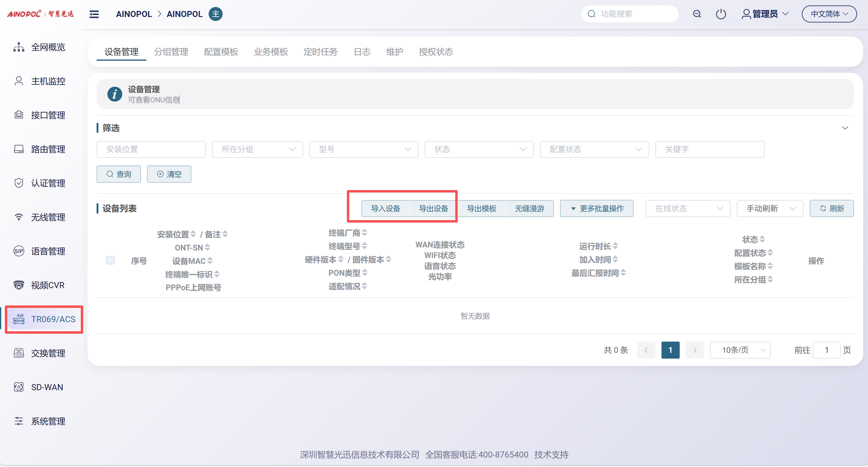The image size is (868, 467).
Task: Click the 关键字 keyword input field
Action: pyautogui.click(x=710, y=149)
